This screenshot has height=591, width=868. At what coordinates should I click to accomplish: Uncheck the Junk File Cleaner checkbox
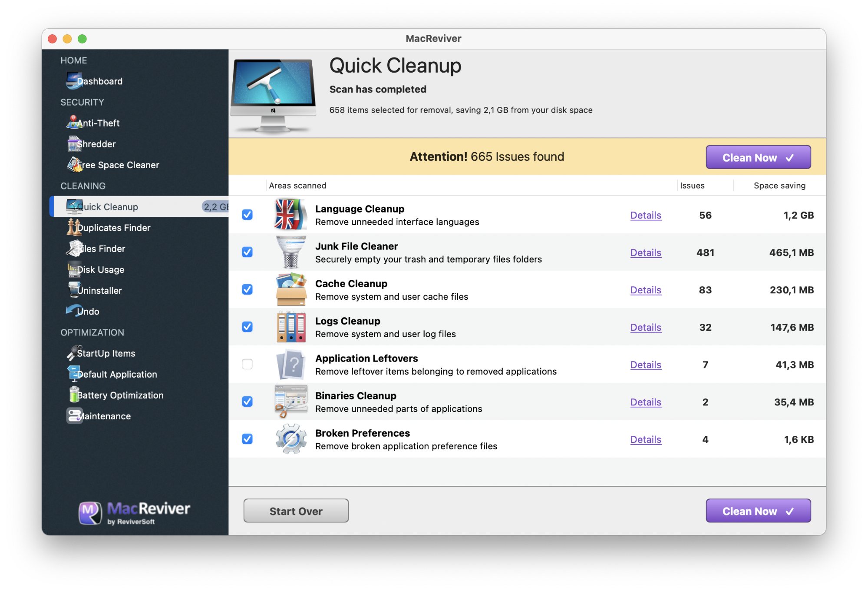click(247, 252)
